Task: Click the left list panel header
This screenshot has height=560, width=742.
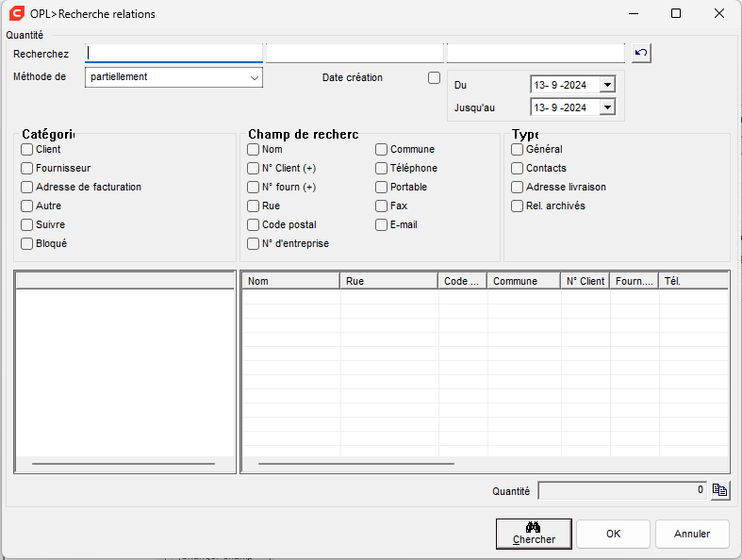Action: tap(125, 281)
